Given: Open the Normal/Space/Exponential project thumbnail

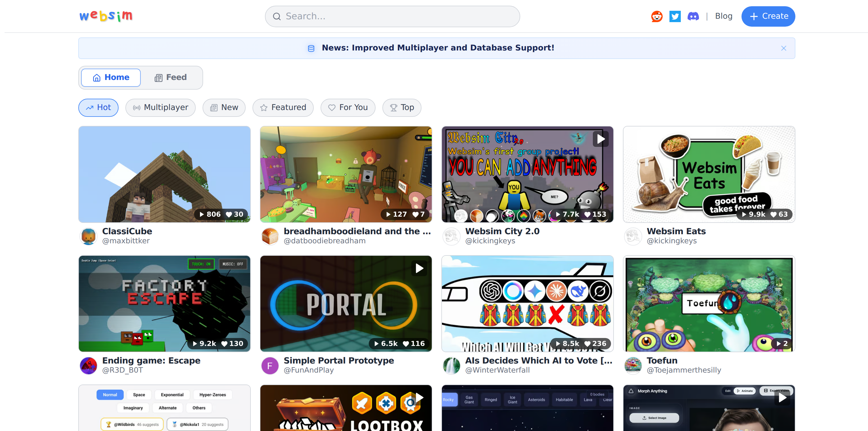Looking at the screenshot, I should (165, 408).
